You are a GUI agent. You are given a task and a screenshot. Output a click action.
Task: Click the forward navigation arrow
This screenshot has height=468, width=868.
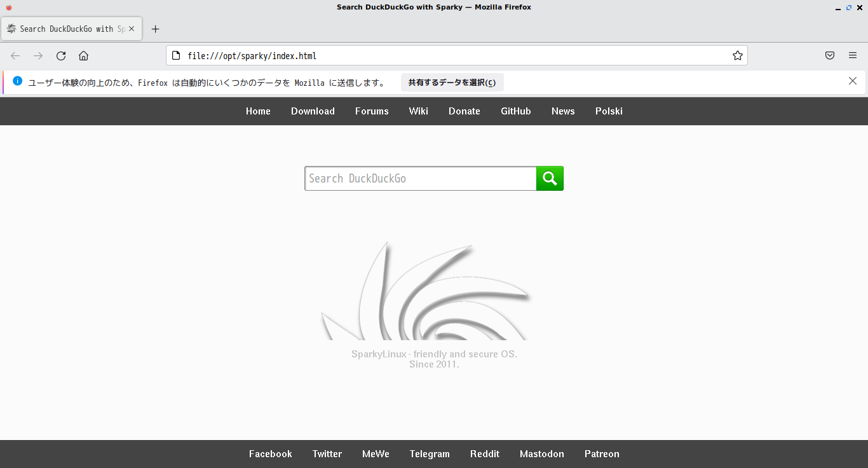[38, 56]
